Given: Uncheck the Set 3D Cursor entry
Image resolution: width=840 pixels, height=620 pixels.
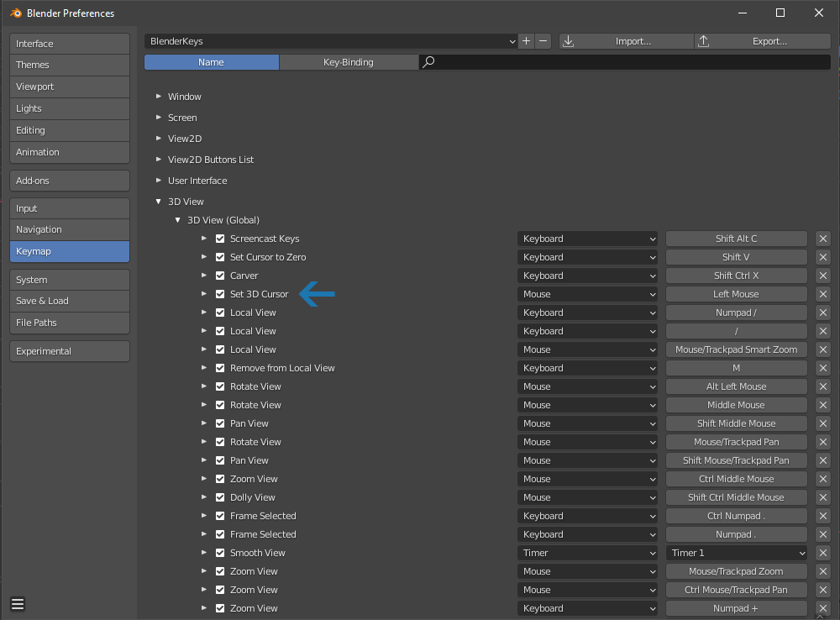Looking at the screenshot, I should pos(220,294).
